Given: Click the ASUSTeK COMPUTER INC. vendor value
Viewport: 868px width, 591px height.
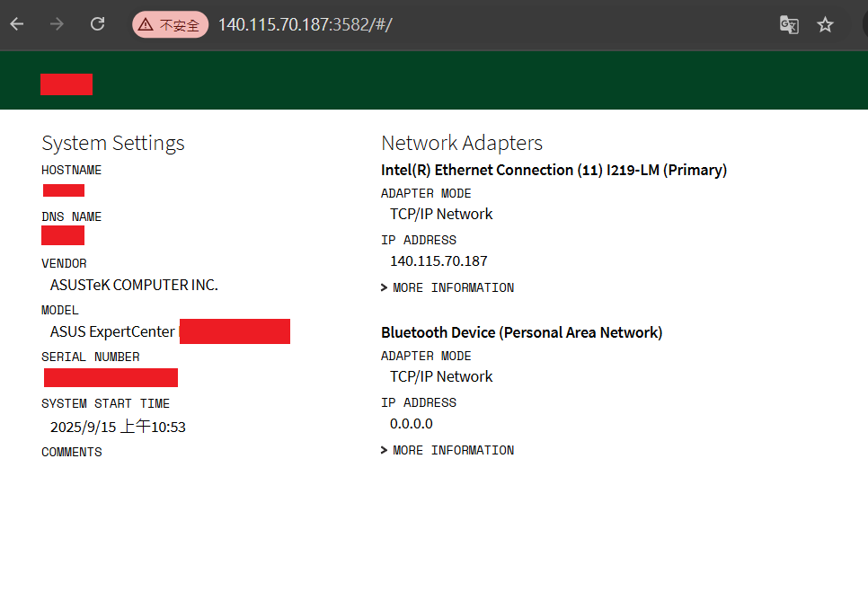Looking at the screenshot, I should click(134, 285).
